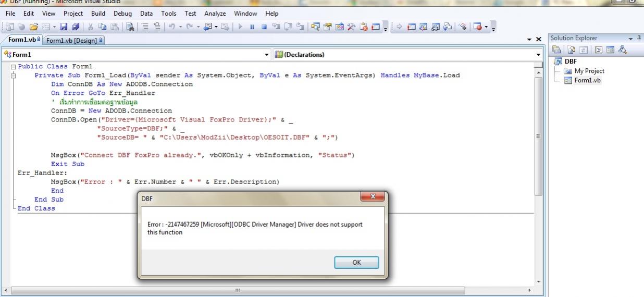Open the Build menu

tap(98, 14)
